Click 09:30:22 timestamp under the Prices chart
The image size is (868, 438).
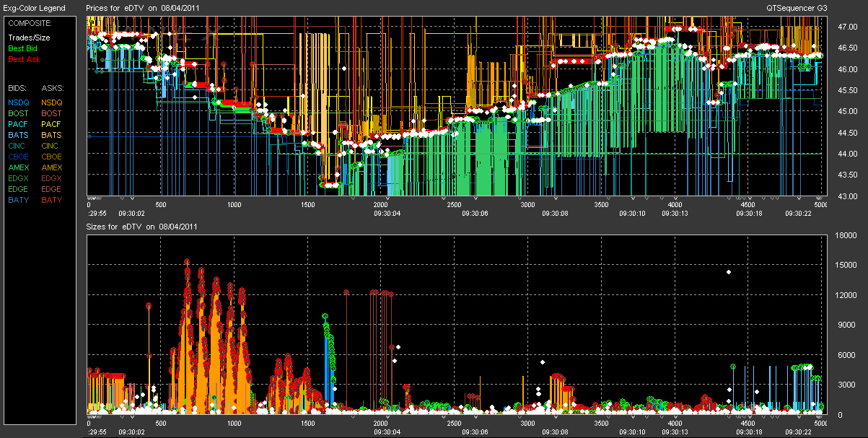pyautogui.click(x=799, y=214)
